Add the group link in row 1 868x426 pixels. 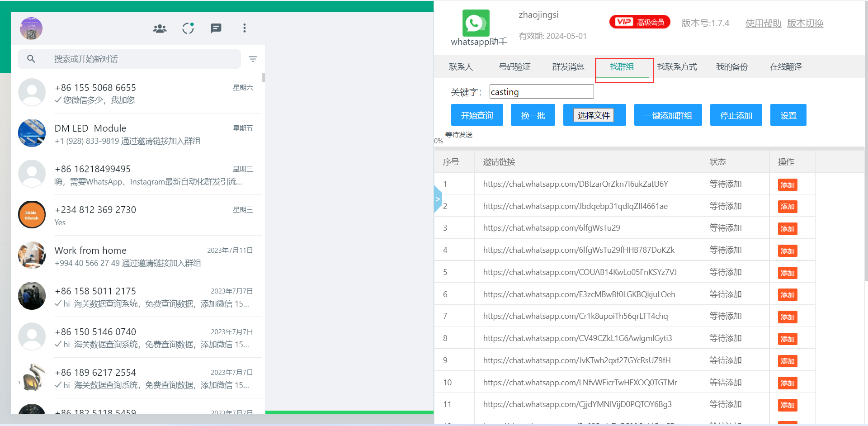pyautogui.click(x=787, y=185)
